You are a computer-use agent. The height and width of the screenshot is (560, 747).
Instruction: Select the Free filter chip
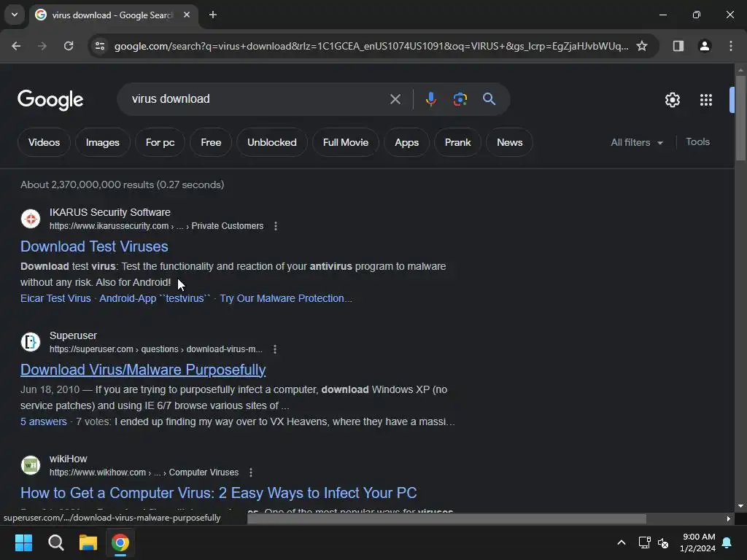[x=211, y=142]
